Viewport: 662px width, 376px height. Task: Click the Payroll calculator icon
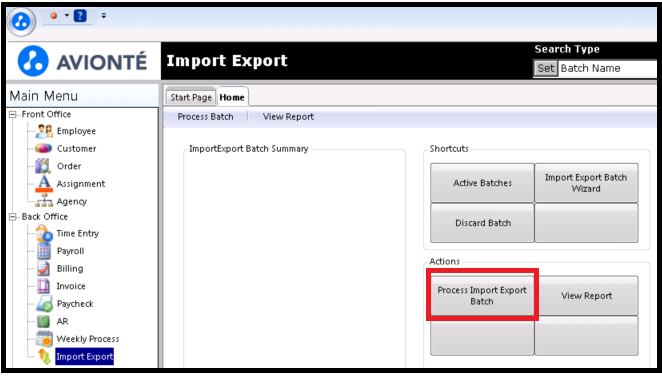(x=44, y=251)
